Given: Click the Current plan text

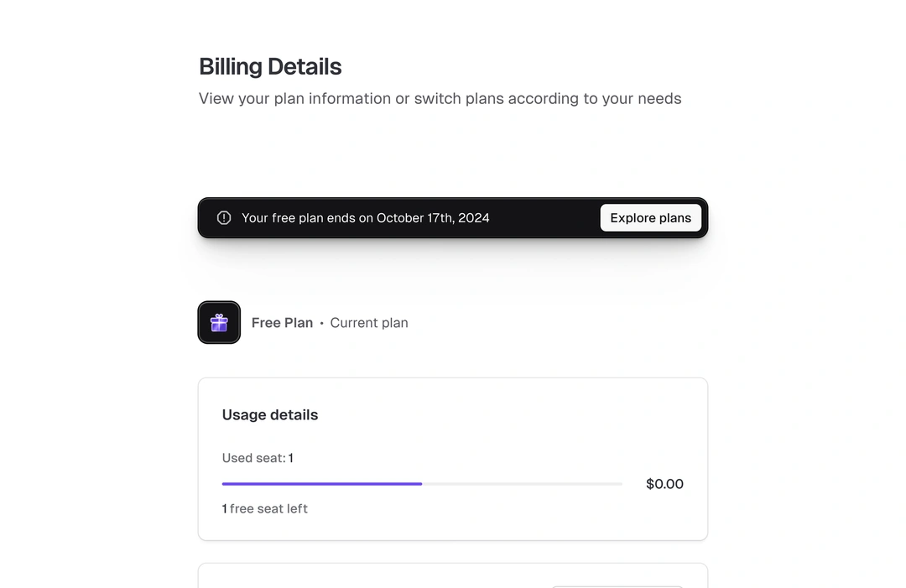Looking at the screenshot, I should 368,323.
